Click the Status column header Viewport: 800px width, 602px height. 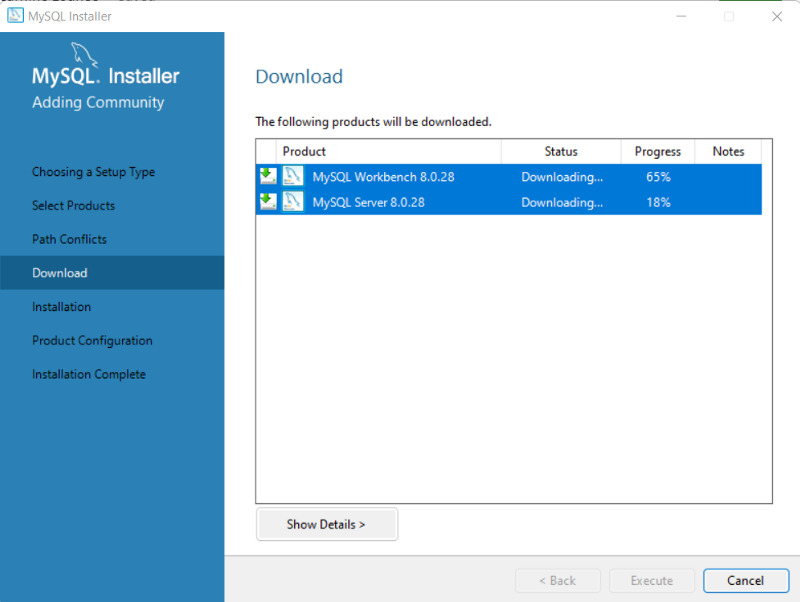(561, 152)
